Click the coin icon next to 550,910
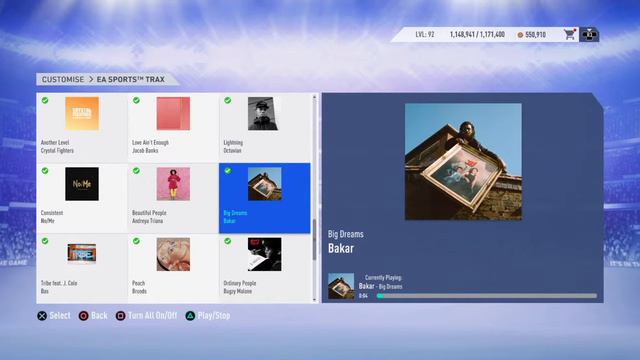 (x=520, y=35)
